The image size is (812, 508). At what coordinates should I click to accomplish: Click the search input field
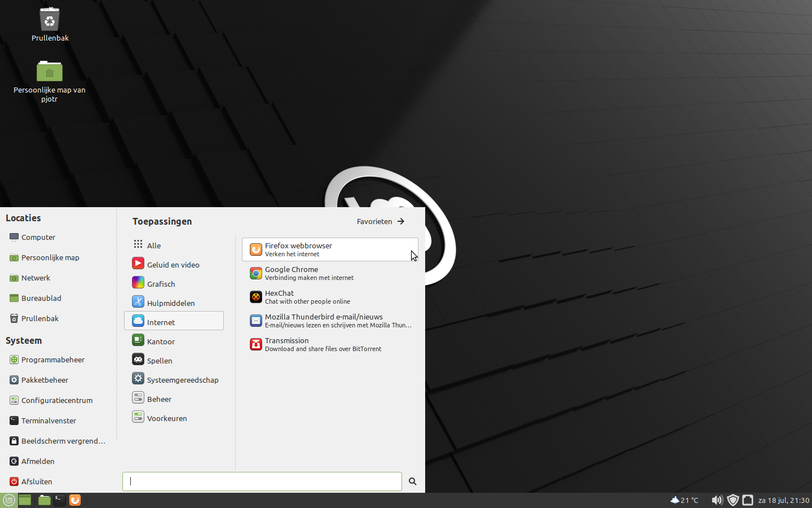(x=262, y=481)
